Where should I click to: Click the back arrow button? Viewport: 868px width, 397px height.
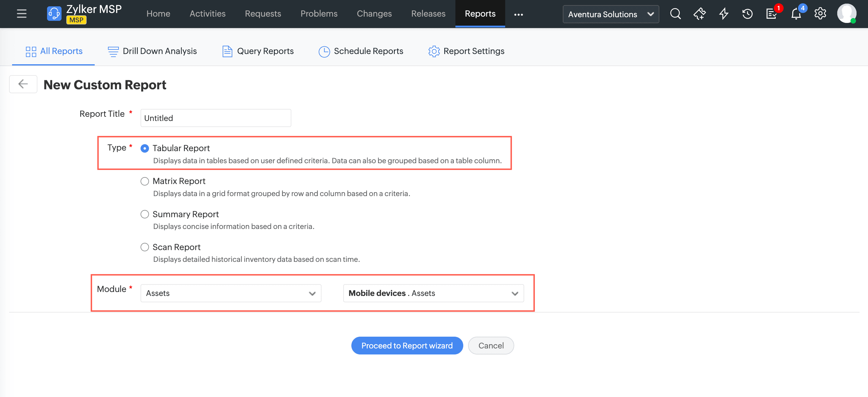click(23, 84)
